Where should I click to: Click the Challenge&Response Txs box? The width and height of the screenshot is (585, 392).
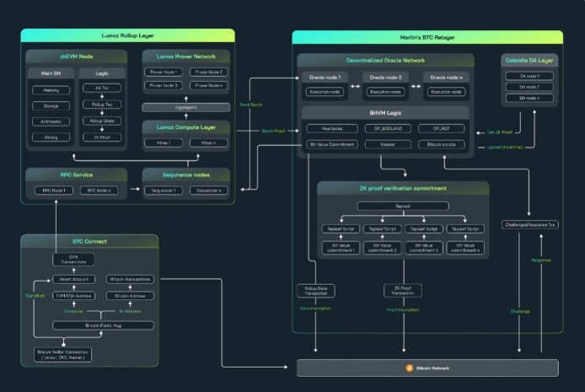[x=529, y=225]
